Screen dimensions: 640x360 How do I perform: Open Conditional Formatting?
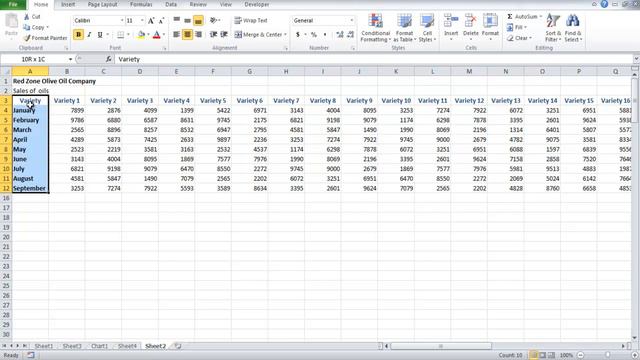376,28
